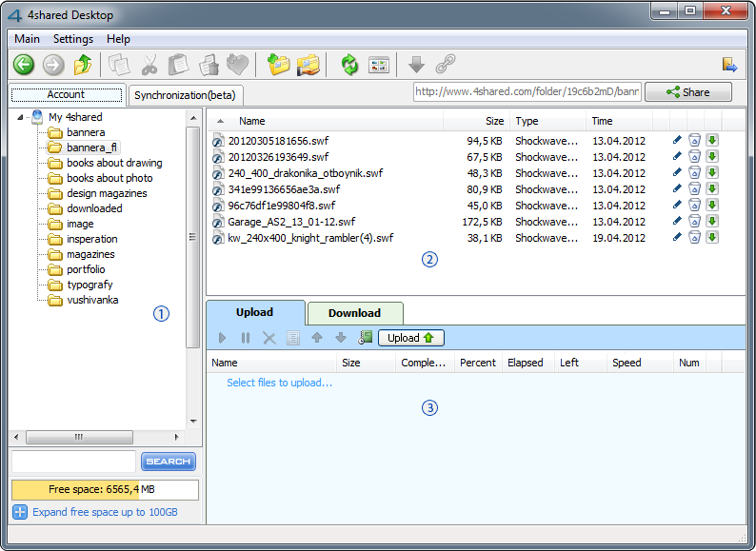
Task: Click the New Folder icon in toolbar
Action: tap(279, 64)
